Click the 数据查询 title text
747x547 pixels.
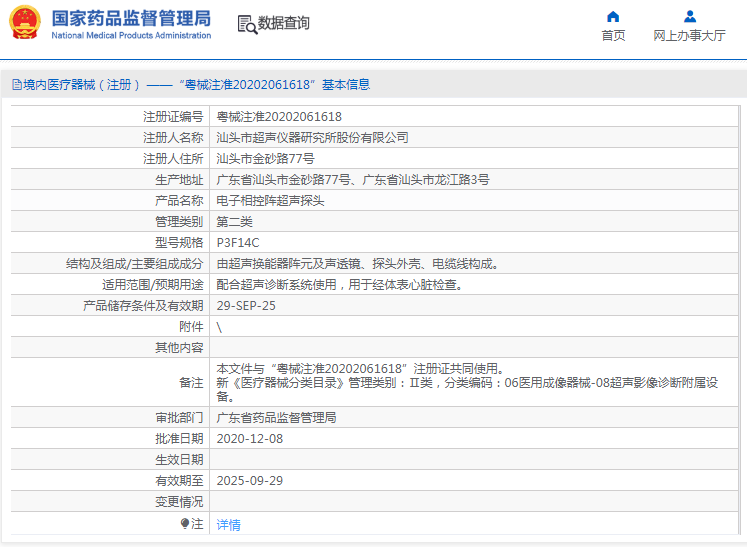284,23
